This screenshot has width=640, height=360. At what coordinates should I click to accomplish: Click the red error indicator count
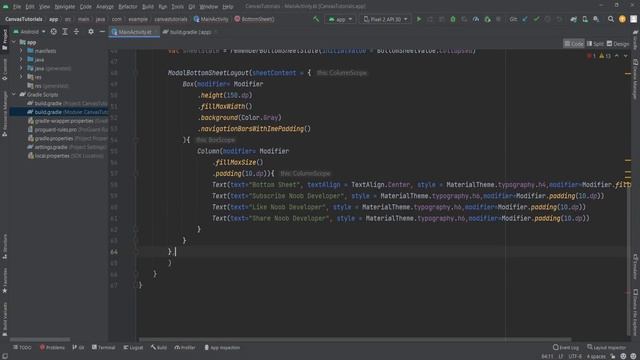[591, 56]
